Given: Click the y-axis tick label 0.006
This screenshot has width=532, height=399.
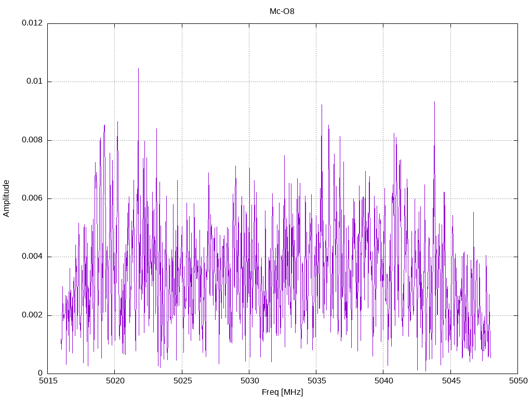Looking at the screenshot, I should 32,198.
